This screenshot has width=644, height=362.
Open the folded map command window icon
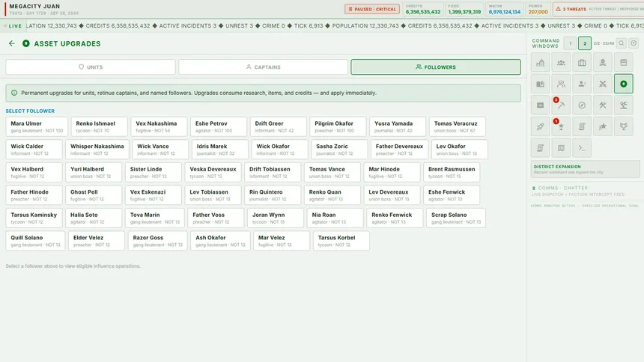(x=561, y=148)
